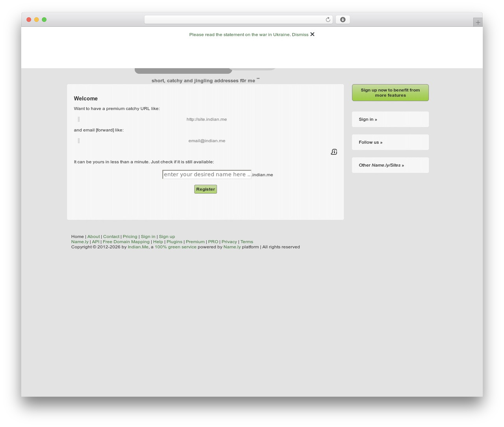Open the Help footer link
Screen dimensions: 504x427
pos(158,242)
